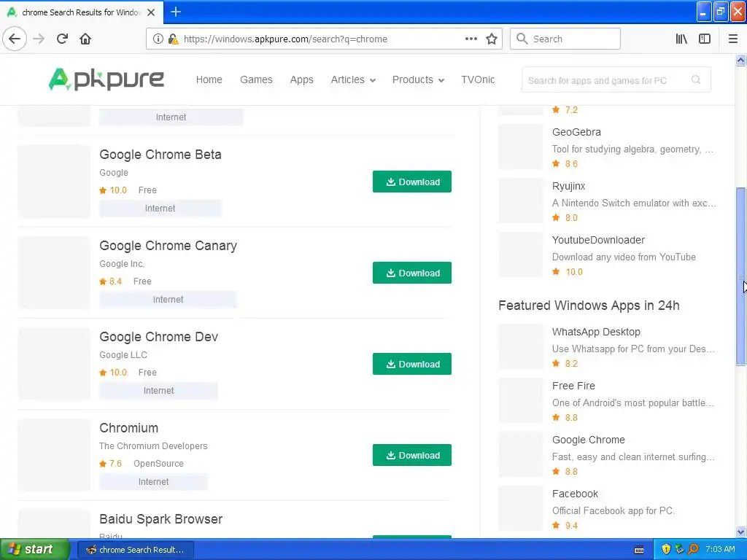This screenshot has height=560, width=747.
Task: Click the Internet tag under Google Chrome Canary
Action: pyautogui.click(x=168, y=299)
